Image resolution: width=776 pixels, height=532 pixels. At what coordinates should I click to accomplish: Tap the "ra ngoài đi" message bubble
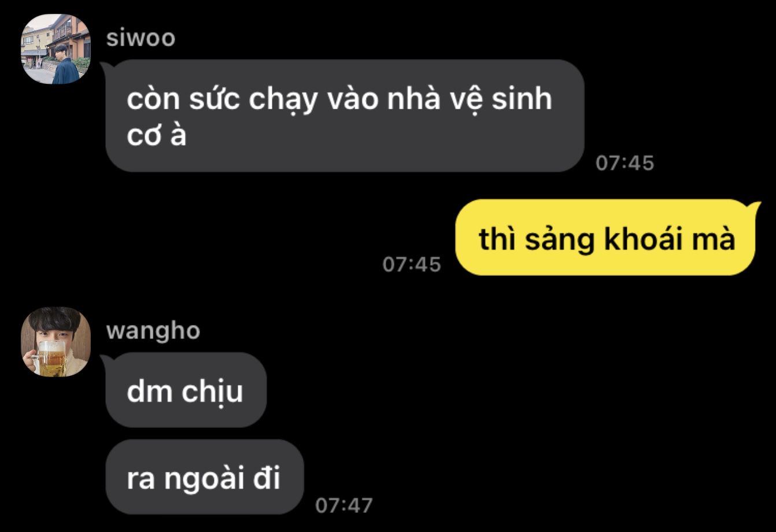tap(204, 477)
